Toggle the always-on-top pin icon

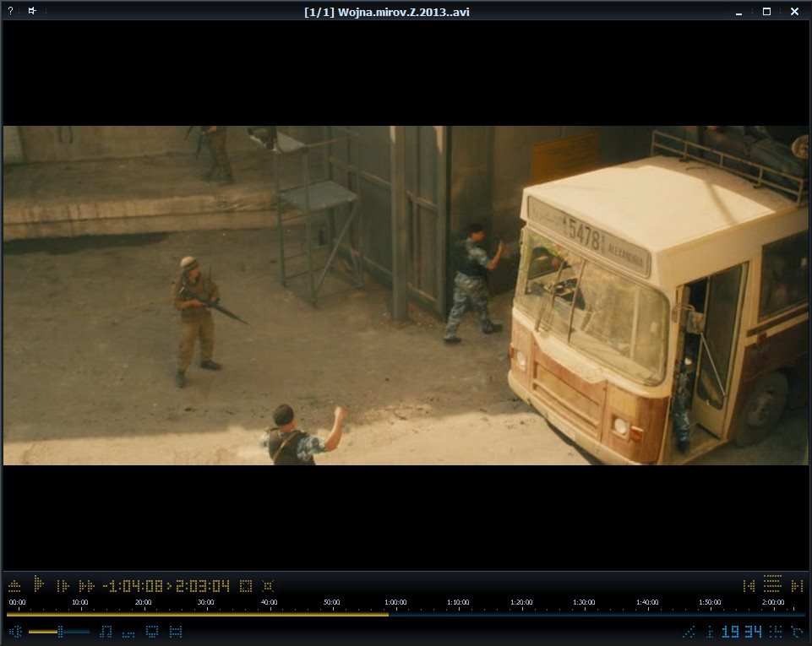pos(32,11)
